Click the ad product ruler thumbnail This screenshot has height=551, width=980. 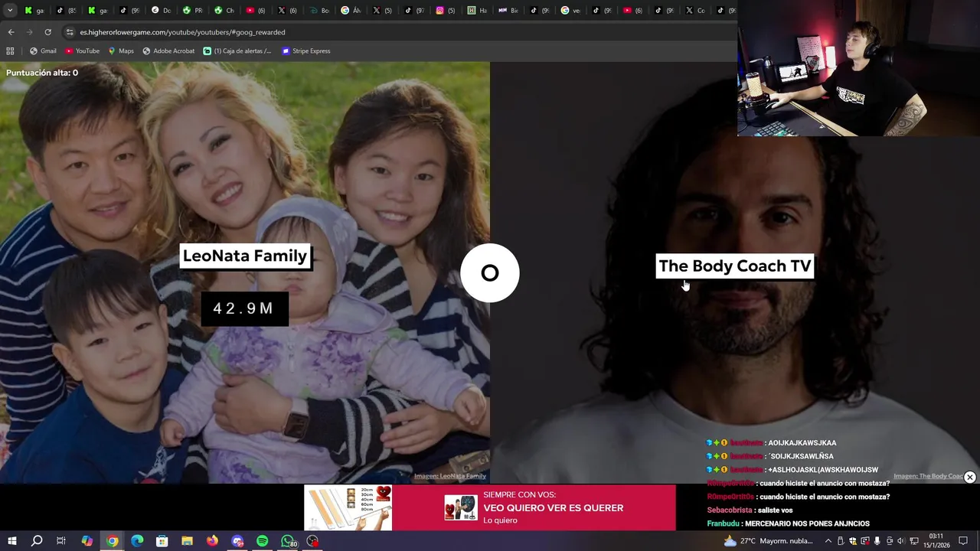point(348,508)
